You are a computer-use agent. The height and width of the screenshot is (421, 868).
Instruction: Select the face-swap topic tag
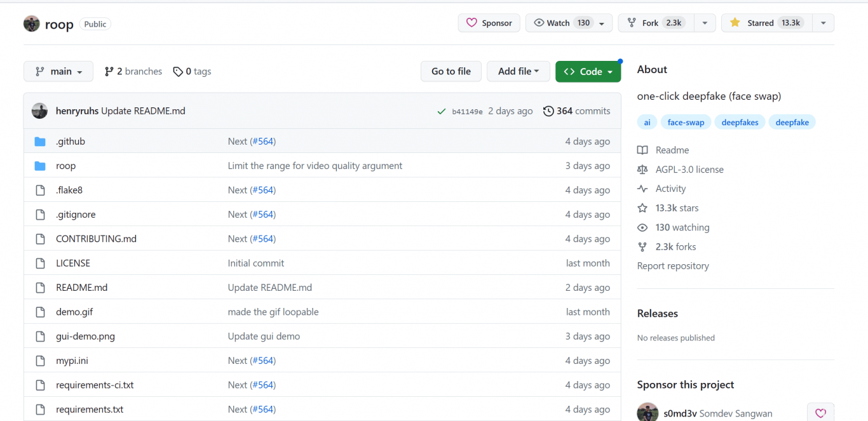pos(686,123)
